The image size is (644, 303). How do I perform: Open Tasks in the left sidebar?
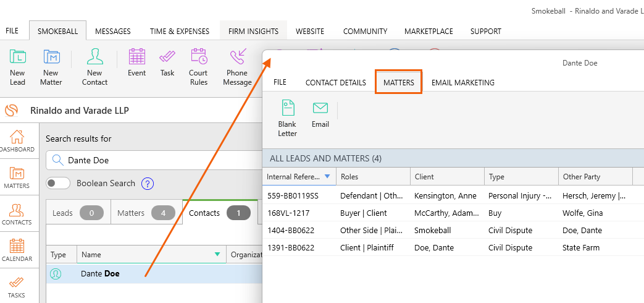click(17, 287)
